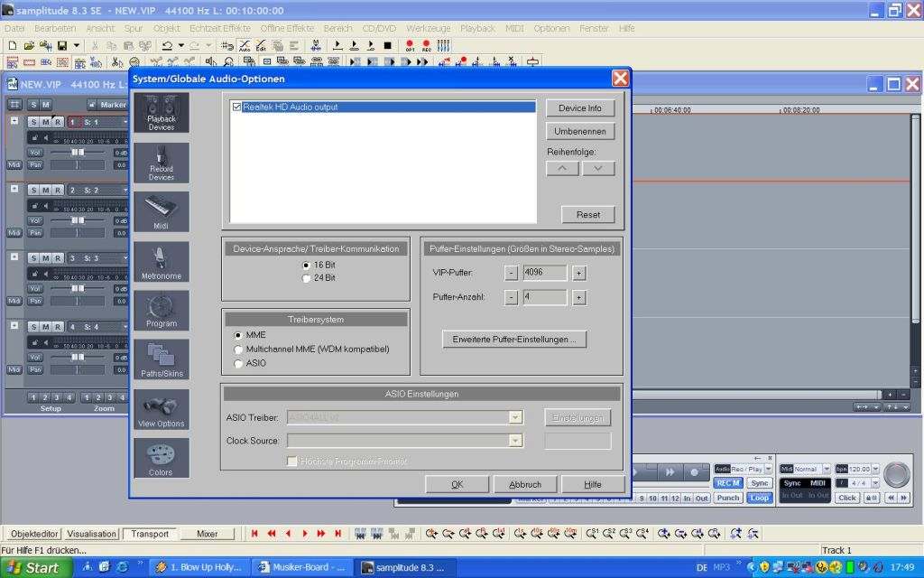The image size is (924, 578).
Task: Click track 1 volume slider
Action: 78,152
